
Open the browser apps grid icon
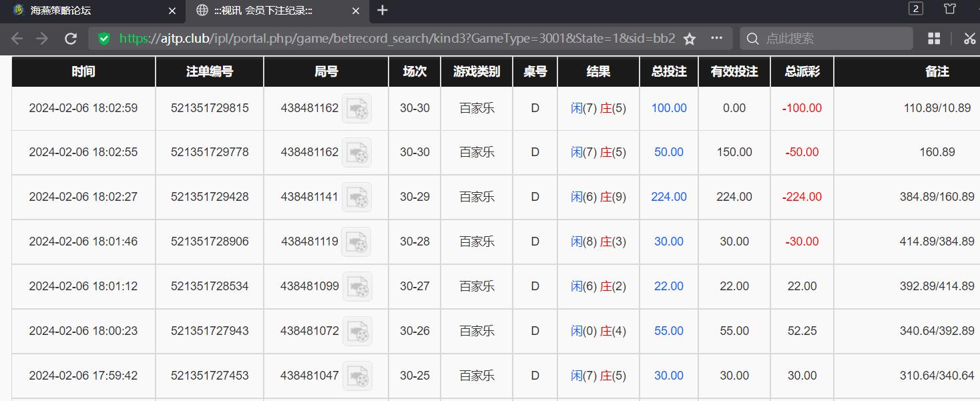934,39
